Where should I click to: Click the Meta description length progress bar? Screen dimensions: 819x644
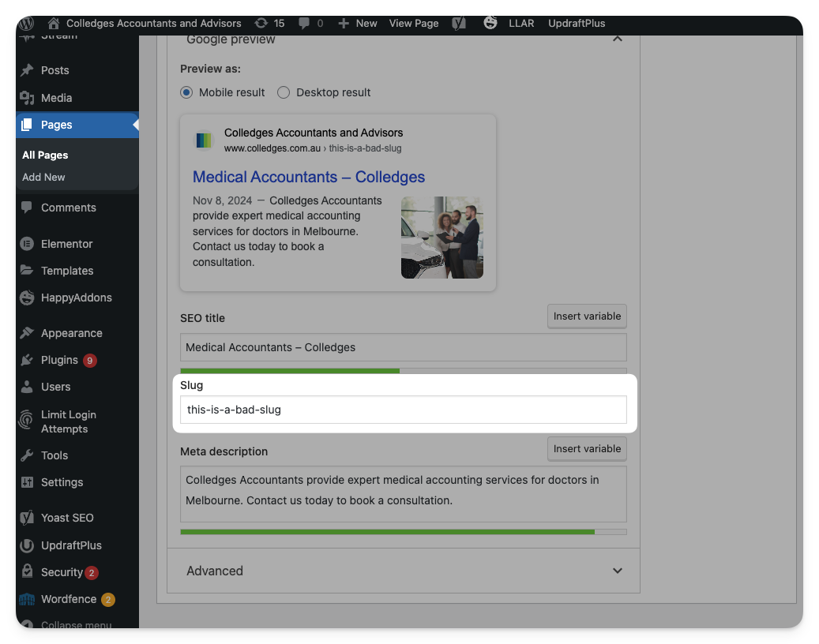[x=403, y=532]
